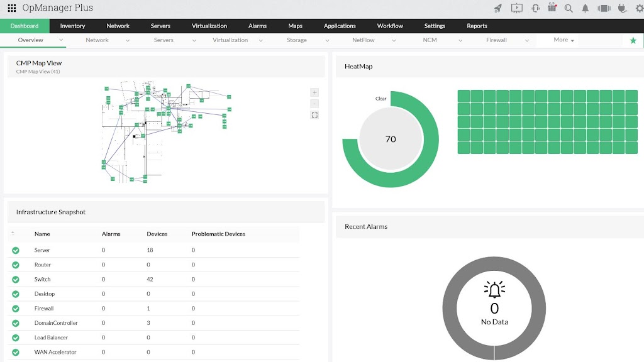Open the alarm bell notifications icon
This screenshot has width=644, height=362.
586,8
